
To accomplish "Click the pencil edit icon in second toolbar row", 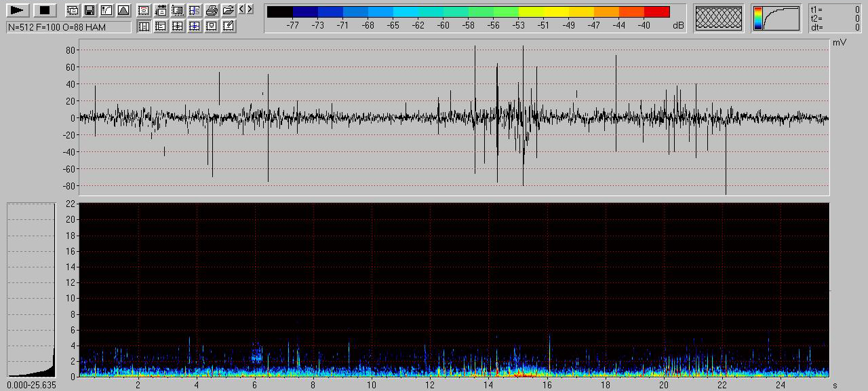I will (229, 26).
